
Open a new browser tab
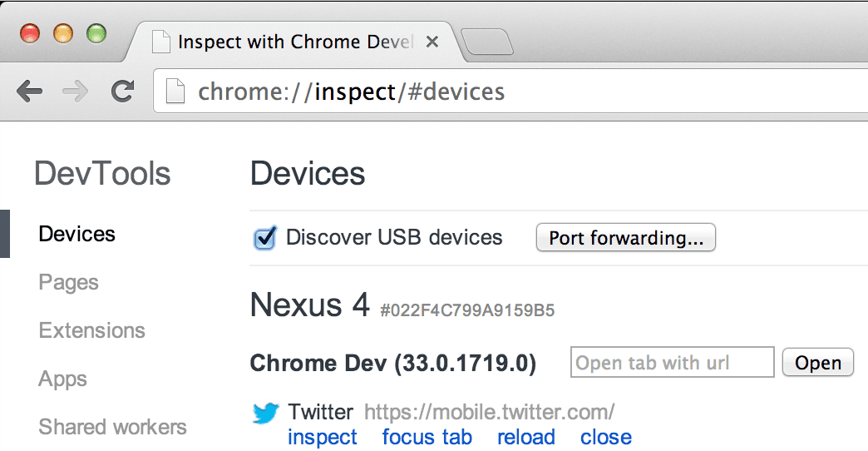[486, 43]
